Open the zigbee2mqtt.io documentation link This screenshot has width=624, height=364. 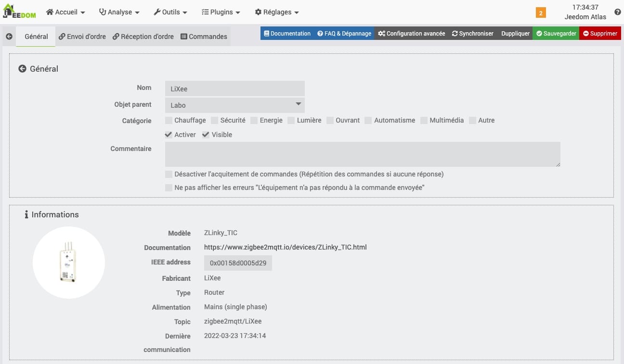pyautogui.click(x=286, y=247)
